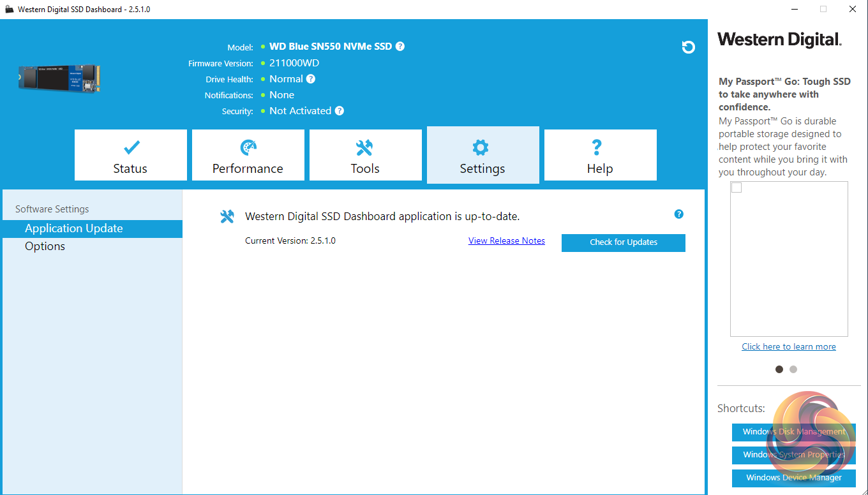Screen dimensions: 868x495
Task: Click the refresh icon in the header
Action: coord(688,47)
